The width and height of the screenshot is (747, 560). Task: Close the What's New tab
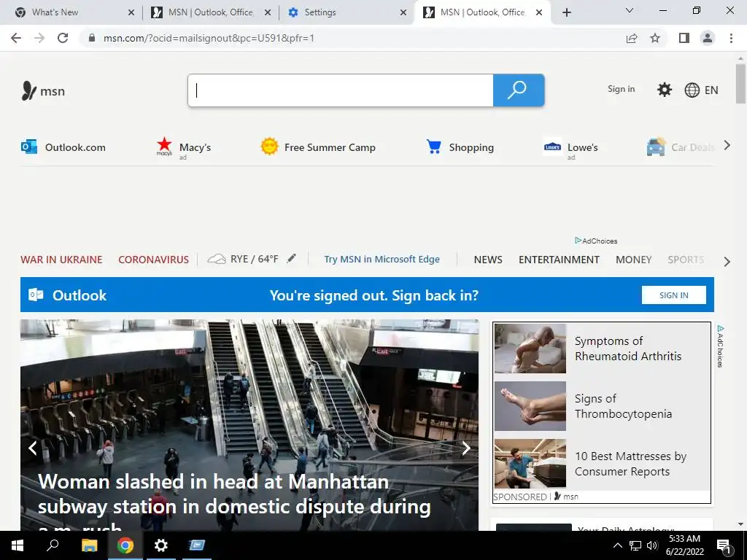pyautogui.click(x=131, y=12)
